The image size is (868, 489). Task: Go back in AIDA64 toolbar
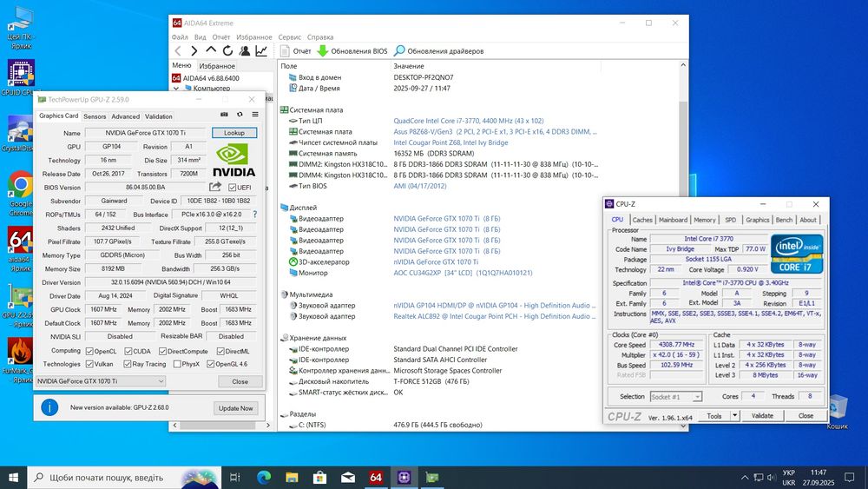pyautogui.click(x=178, y=51)
